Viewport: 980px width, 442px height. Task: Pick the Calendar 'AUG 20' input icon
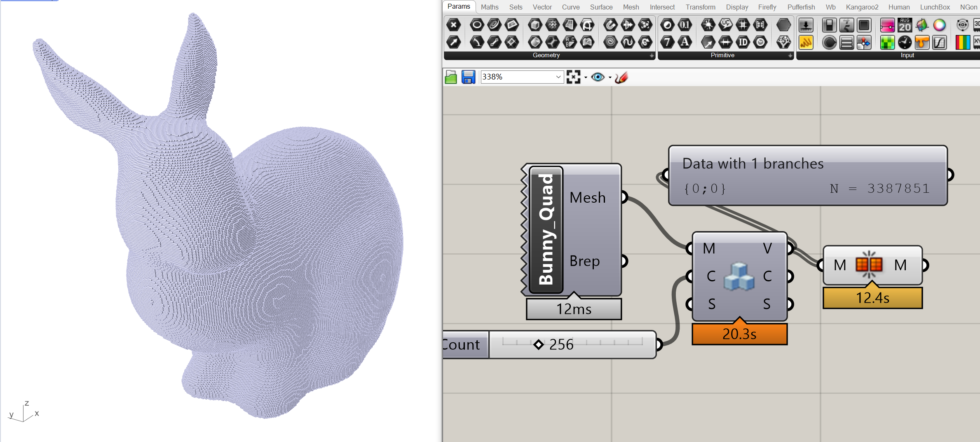pyautogui.click(x=905, y=25)
